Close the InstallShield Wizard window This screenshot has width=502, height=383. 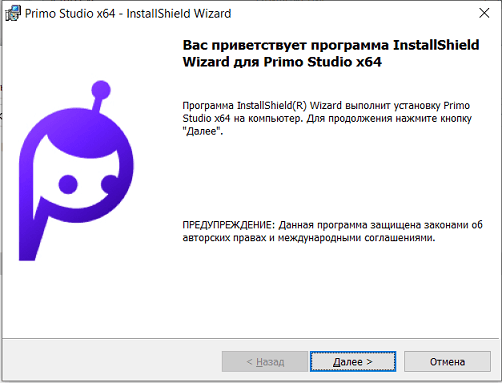(x=484, y=13)
